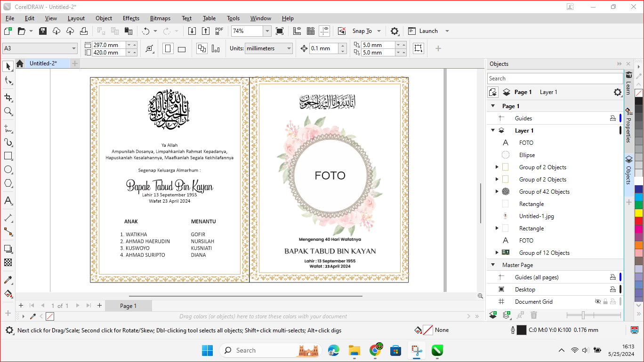The height and width of the screenshot is (362, 644).
Task: Toggle Document Grid visibility eye
Action: (598, 302)
